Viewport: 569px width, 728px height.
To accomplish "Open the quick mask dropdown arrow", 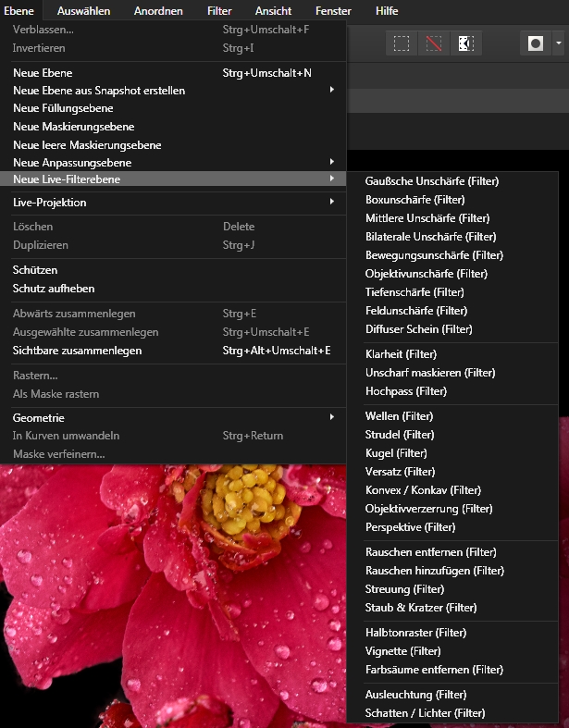I will tap(558, 43).
